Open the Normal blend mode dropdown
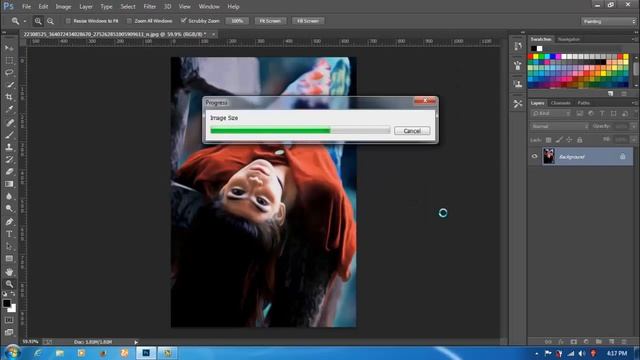 560,127
